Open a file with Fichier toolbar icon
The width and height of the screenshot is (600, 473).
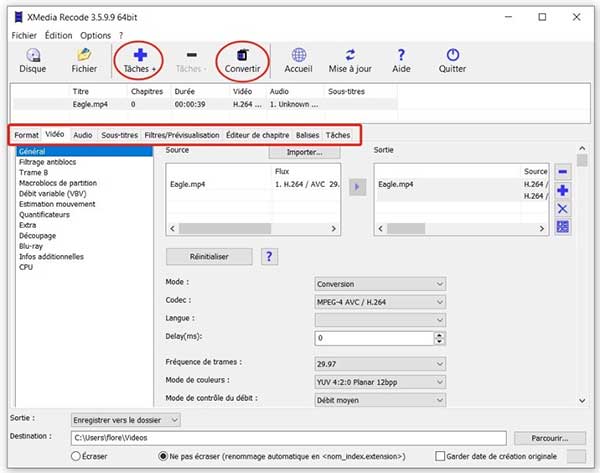pos(84,60)
